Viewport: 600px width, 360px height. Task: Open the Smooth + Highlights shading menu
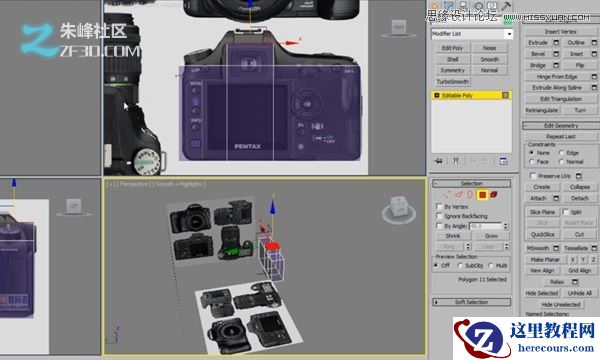pyautogui.click(x=179, y=184)
